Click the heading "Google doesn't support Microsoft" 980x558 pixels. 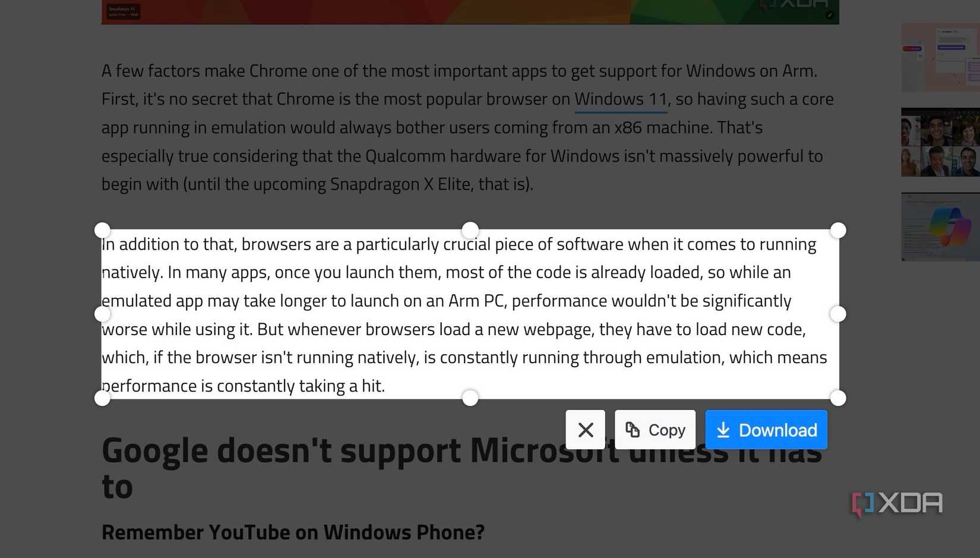coord(461,468)
